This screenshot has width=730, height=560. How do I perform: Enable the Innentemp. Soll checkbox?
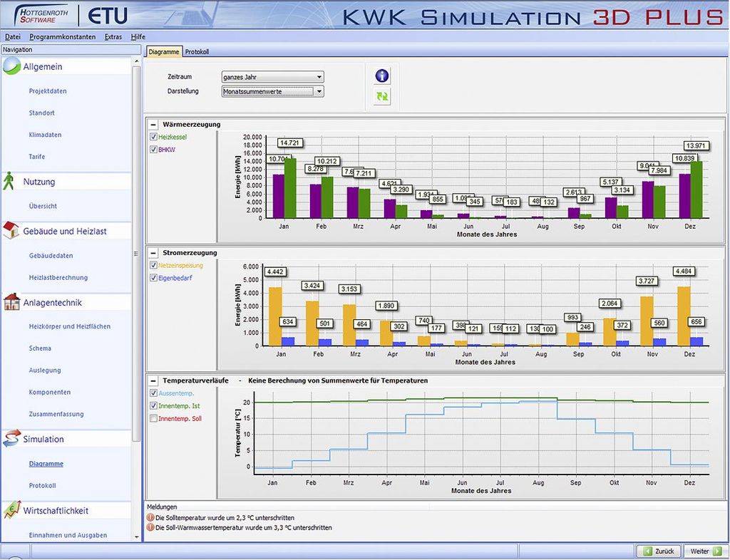click(154, 418)
